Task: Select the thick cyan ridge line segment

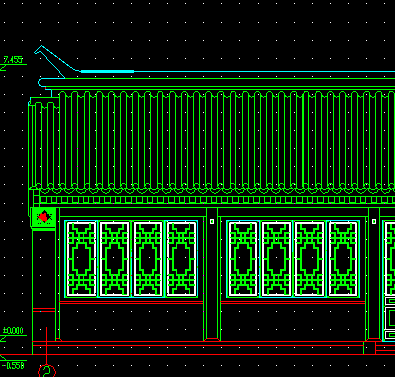Action: (107, 71)
